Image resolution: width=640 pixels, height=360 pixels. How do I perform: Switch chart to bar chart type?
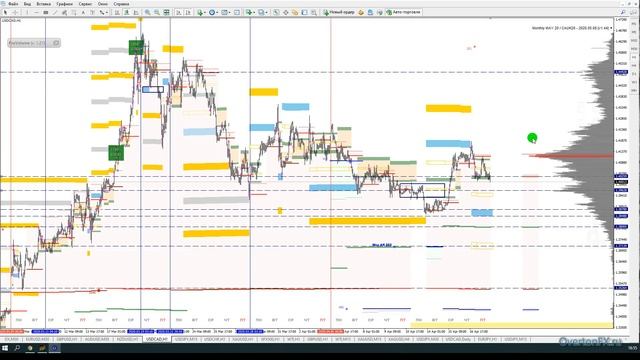tap(117, 12)
